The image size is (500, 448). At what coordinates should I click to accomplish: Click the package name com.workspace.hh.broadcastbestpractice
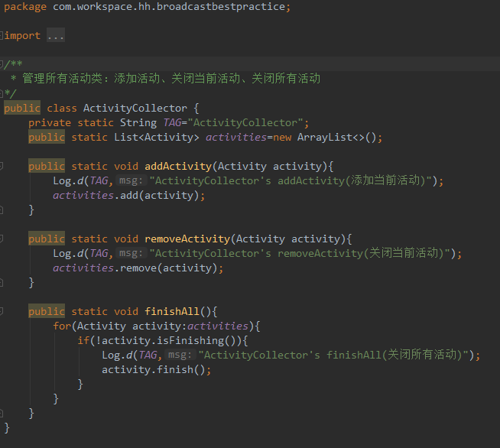tap(169, 7)
